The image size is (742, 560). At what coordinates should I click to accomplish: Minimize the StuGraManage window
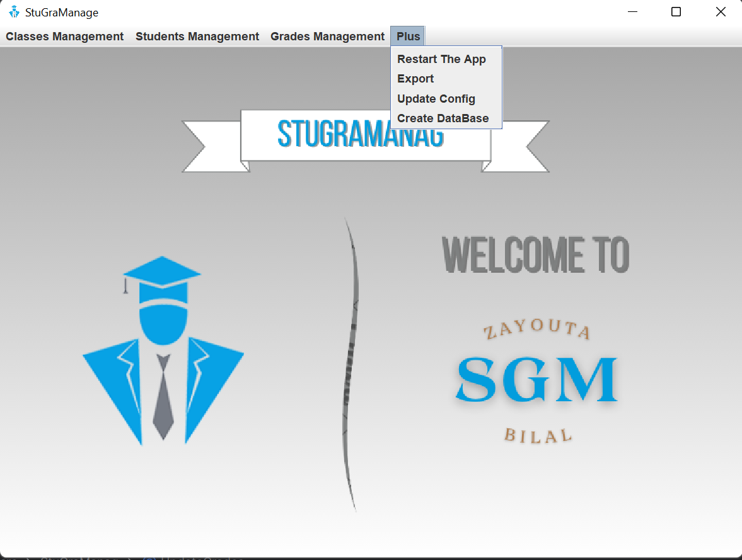pyautogui.click(x=633, y=12)
